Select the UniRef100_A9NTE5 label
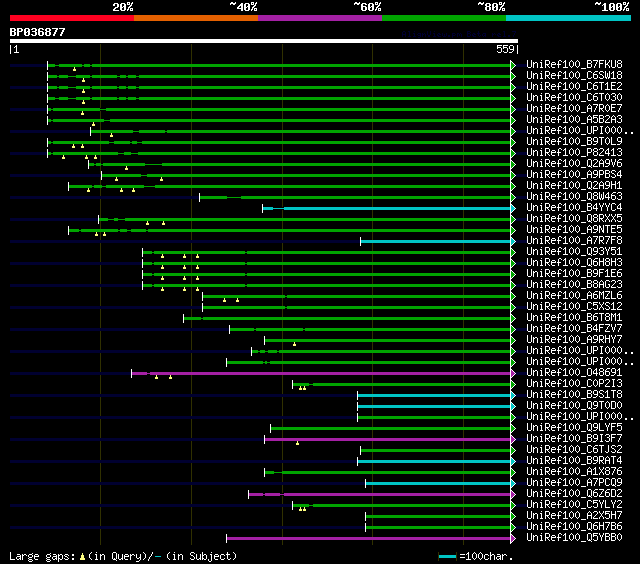 (574, 230)
